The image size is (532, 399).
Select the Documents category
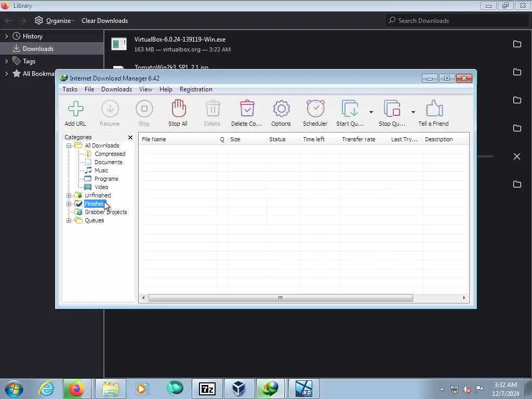coord(108,162)
